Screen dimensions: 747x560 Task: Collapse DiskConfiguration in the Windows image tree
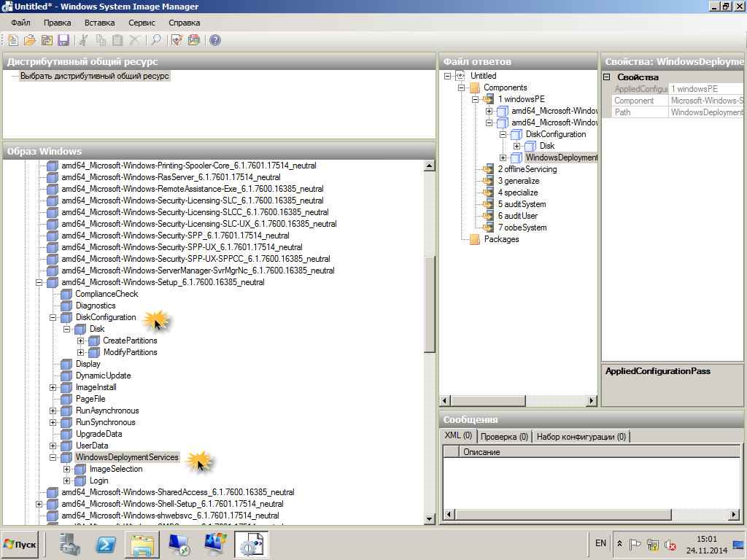53,318
